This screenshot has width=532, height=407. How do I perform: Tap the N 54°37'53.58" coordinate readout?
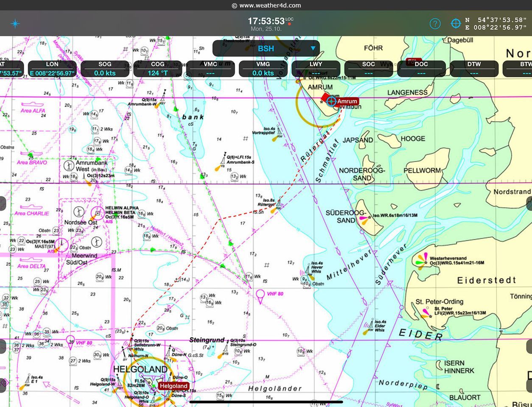pyautogui.click(x=496, y=20)
